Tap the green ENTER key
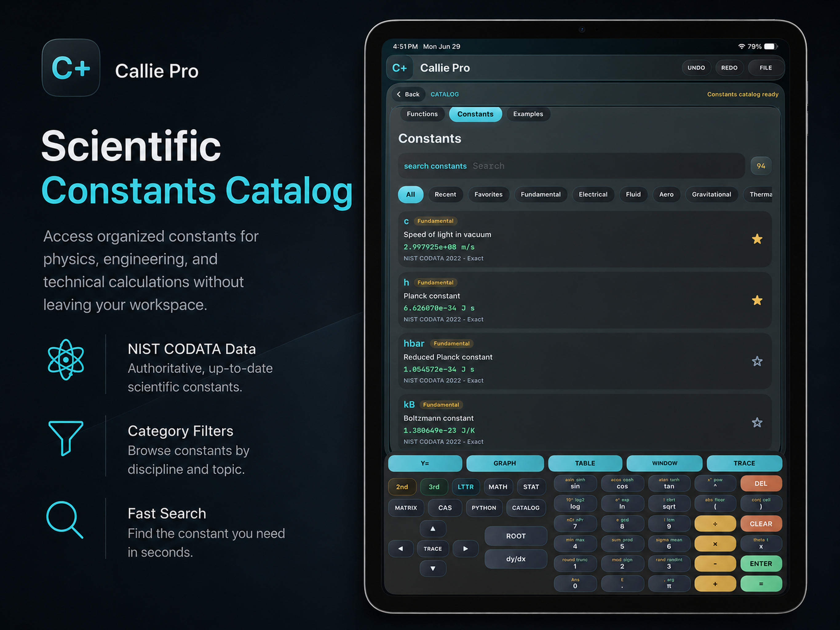The width and height of the screenshot is (840, 630). coord(761,564)
